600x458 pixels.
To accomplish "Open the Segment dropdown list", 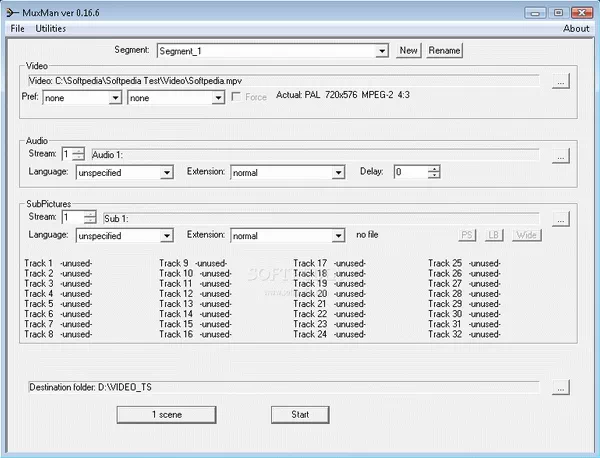I will click(382, 50).
